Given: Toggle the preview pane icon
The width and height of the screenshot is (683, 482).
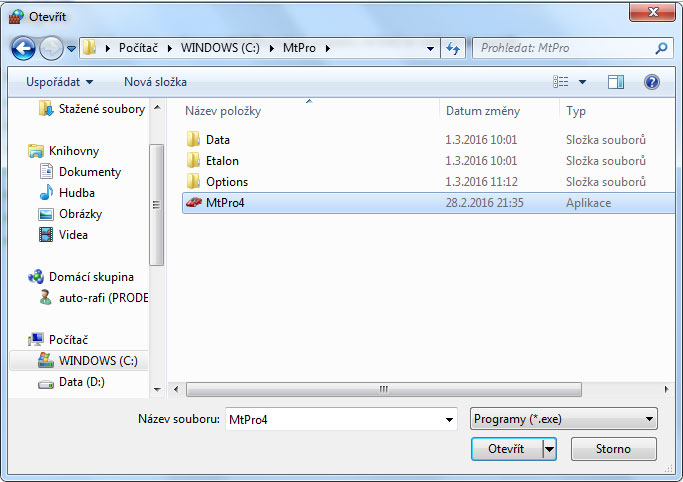Looking at the screenshot, I should 615,82.
